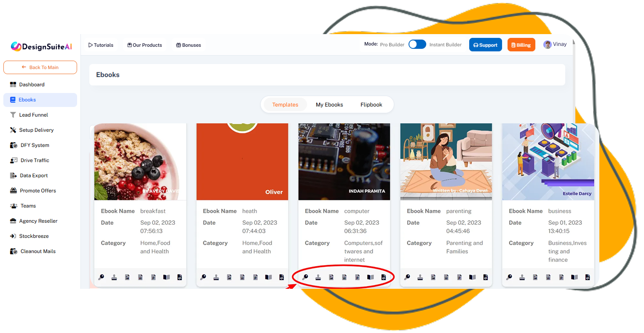Open the book icon on parenting ebook card
The height and width of the screenshot is (333, 644).
coord(472,277)
